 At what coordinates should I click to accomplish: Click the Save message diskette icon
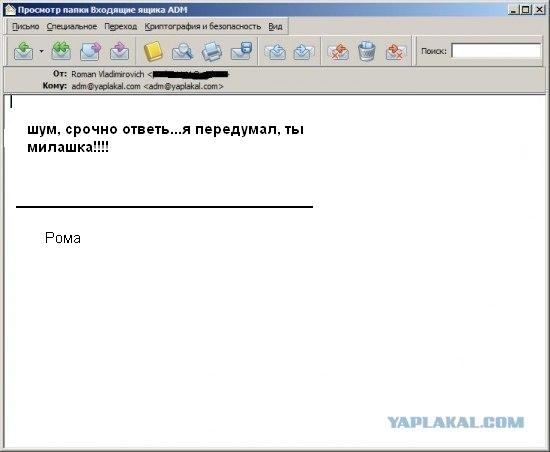coord(241,51)
